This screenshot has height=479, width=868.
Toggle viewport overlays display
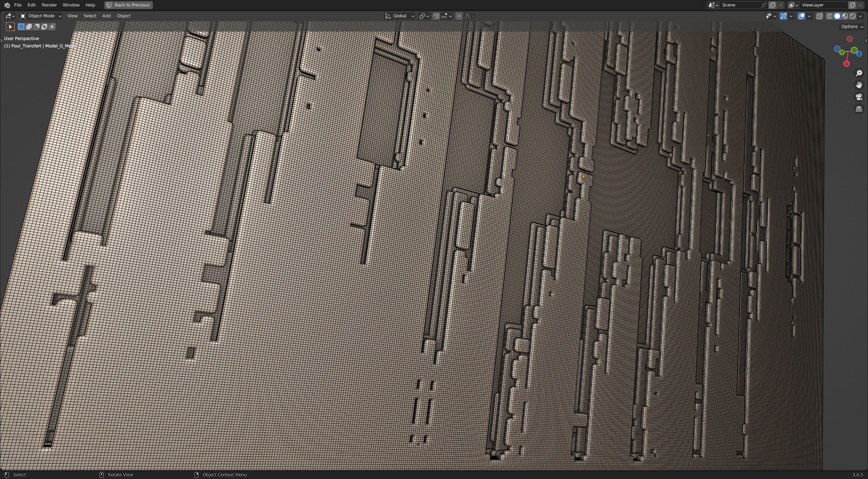tap(801, 16)
